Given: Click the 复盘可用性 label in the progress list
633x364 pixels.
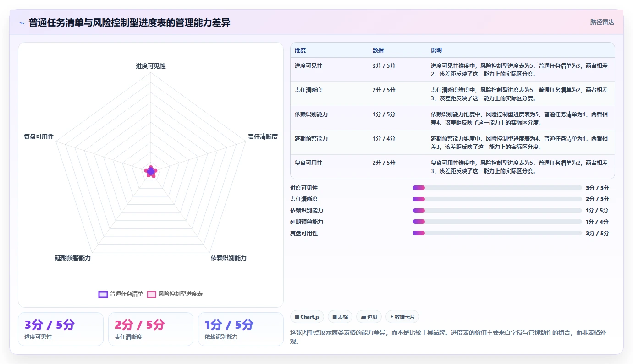Looking at the screenshot, I should (x=304, y=233).
